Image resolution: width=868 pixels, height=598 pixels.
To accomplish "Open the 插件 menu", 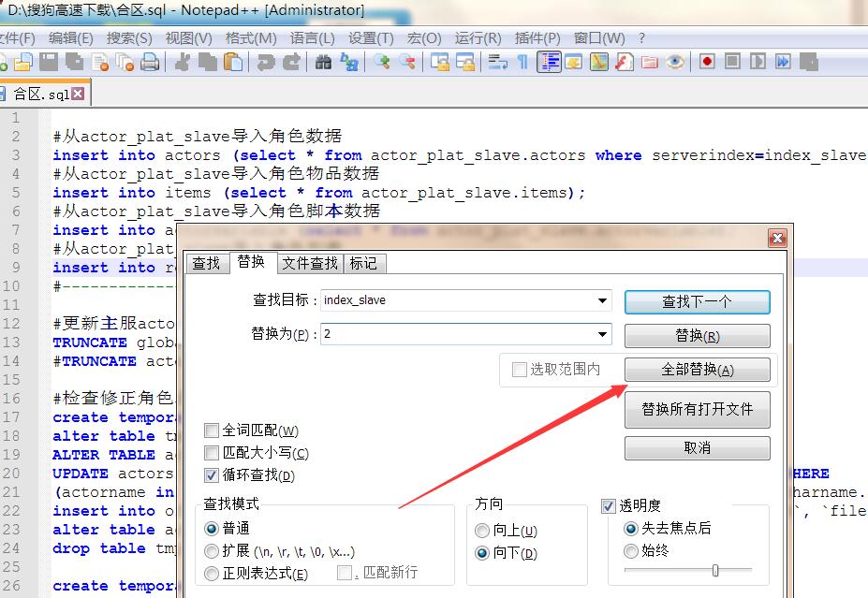I will tap(537, 38).
